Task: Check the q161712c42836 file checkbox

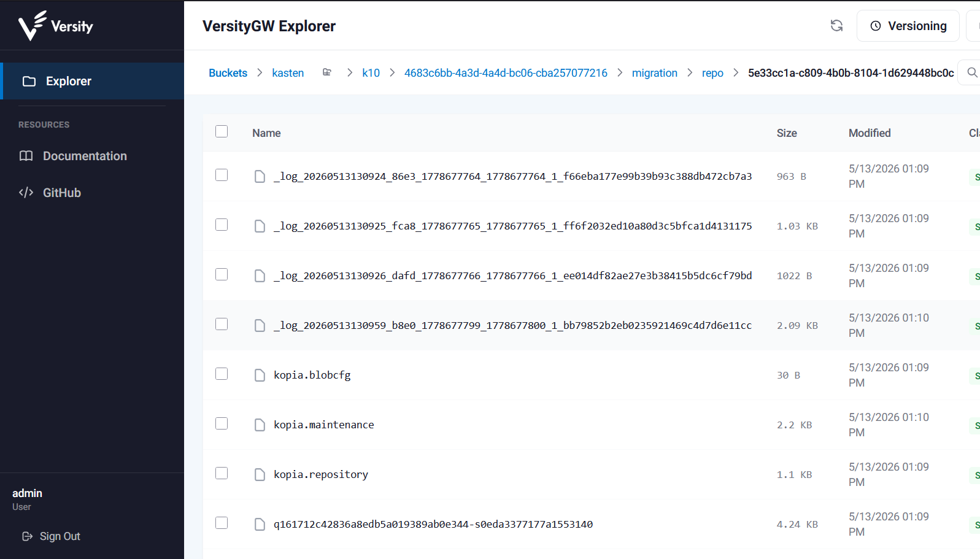Action: pyautogui.click(x=222, y=523)
